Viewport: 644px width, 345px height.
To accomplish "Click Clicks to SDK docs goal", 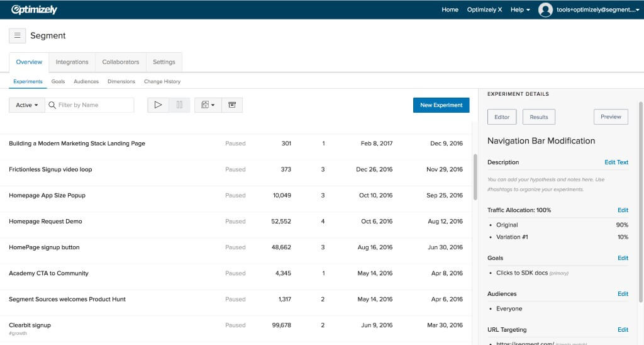I will pyautogui.click(x=521, y=273).
